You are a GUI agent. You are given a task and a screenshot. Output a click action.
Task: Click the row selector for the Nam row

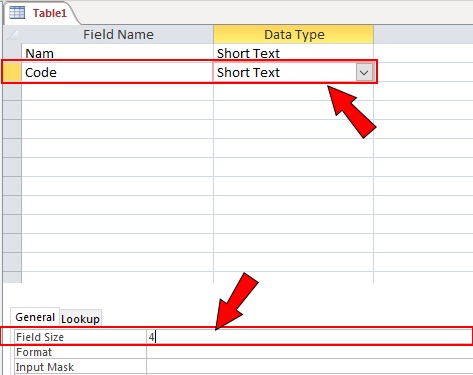12,53
